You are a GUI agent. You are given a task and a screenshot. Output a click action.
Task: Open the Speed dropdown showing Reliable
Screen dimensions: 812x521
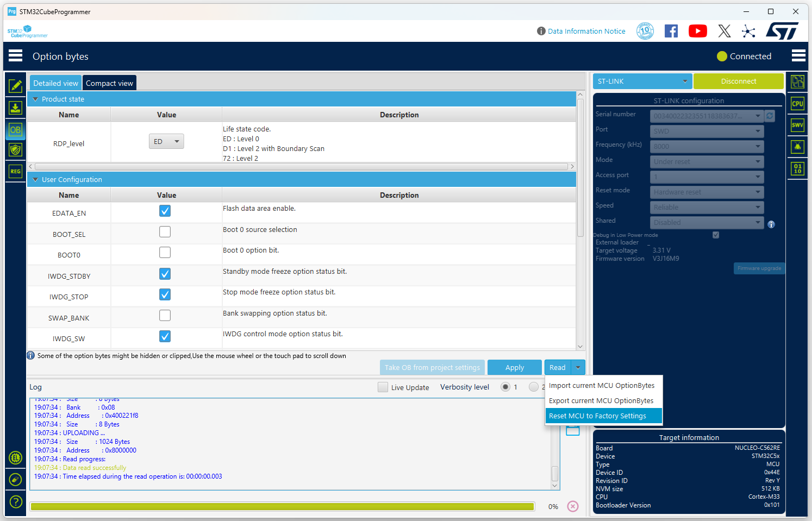click(x=707, y=207)
